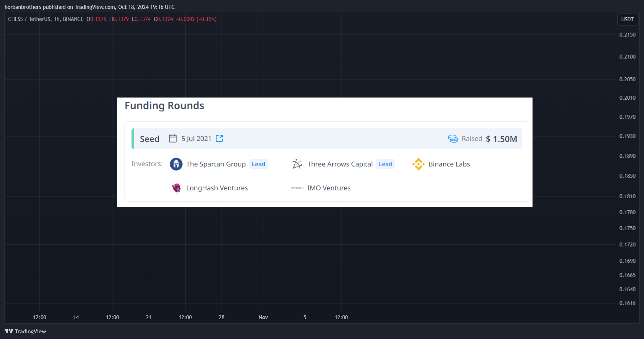Click the 0.1720 price axis label
This screenshot has width=644, height=339.
click(x=627, y=245)
